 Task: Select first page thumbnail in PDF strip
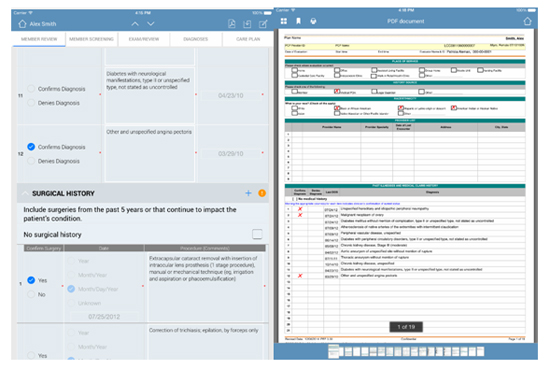[x=334, y=351]
